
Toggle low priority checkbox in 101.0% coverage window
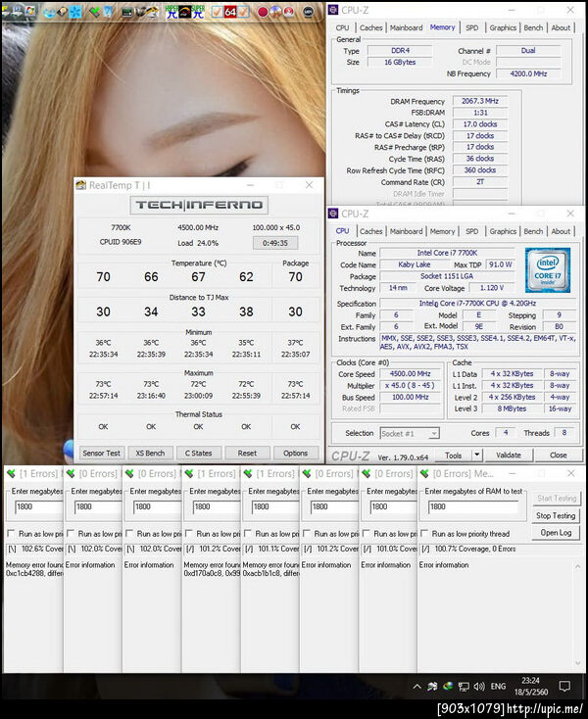click(366, 533)
